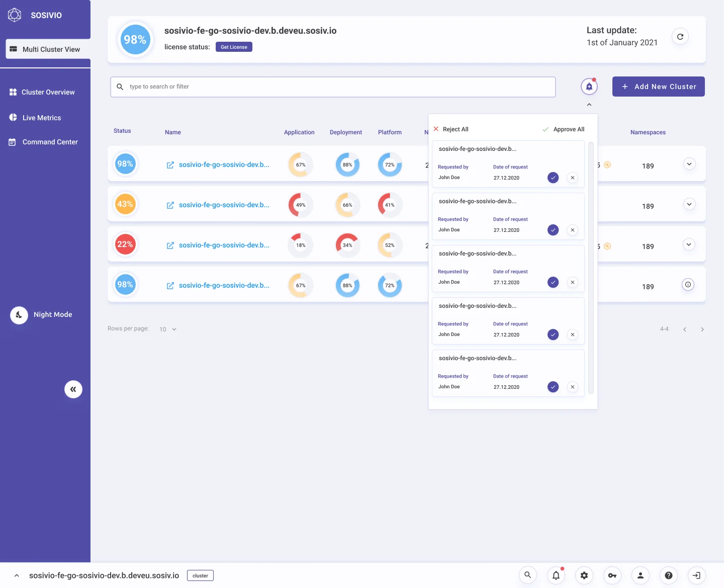This screenshot has width=724, height=588.
Task: Toggle Night Mode
Action: point(41,315)
